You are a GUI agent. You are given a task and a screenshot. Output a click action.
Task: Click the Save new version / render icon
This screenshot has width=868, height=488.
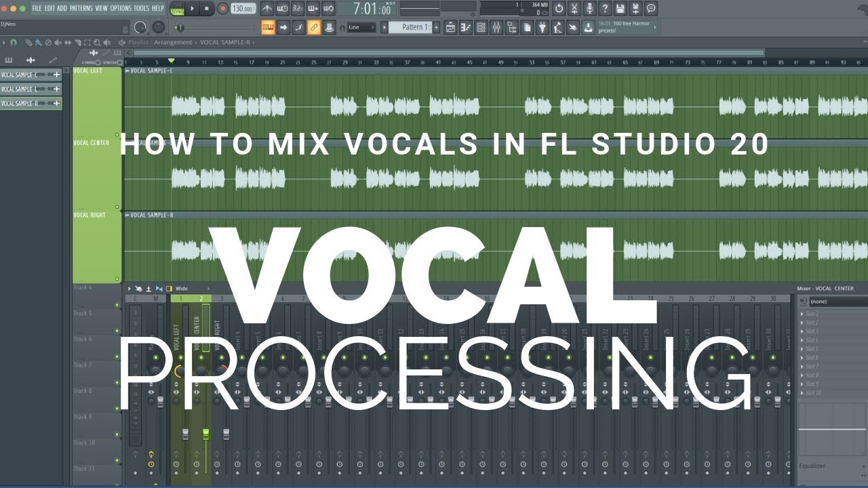click(636, 9)
